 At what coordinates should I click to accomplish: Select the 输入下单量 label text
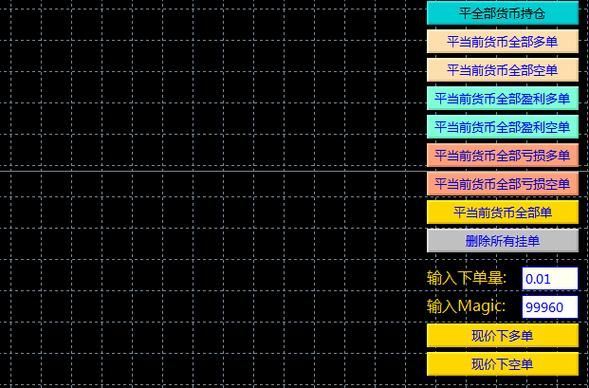pos(467,278)
